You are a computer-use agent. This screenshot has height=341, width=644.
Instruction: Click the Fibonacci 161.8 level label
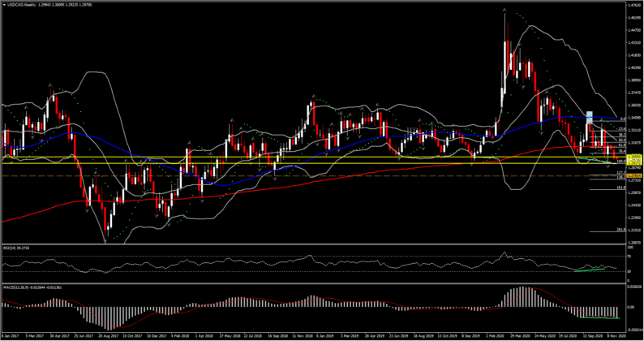click(621, 188)
